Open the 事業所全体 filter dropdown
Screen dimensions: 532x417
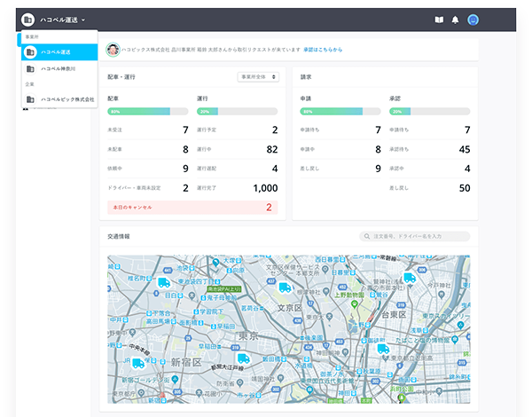coord(258,77)
